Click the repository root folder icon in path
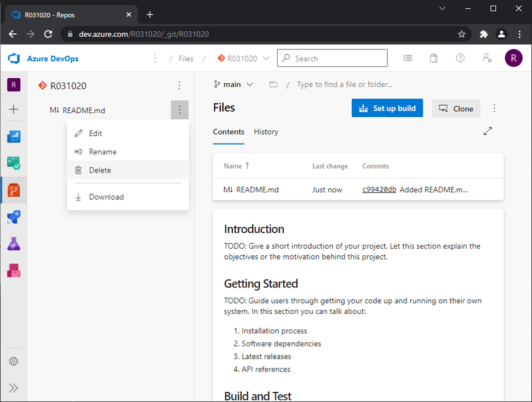This screenshot has height=402, width=532. 273,84
